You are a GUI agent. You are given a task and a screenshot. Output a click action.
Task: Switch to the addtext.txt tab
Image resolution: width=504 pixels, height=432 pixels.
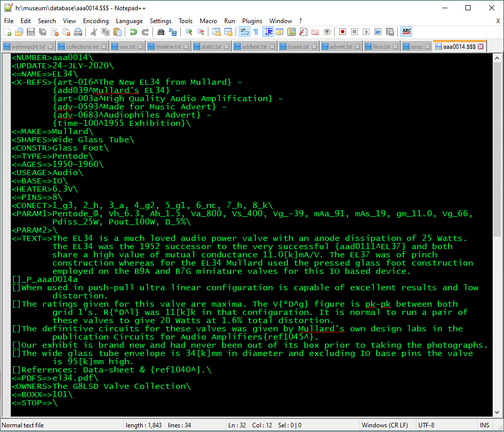(254, 47)
